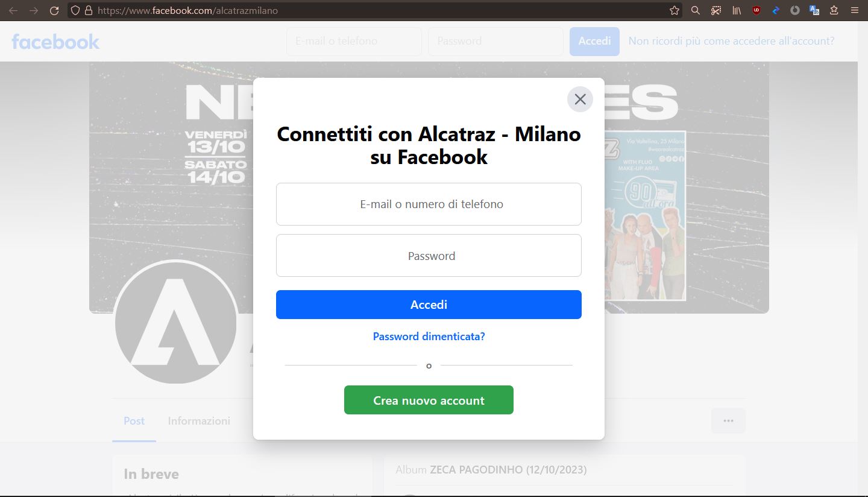Bookmark this page with the star
868x497 pixels.
click(675, 10)
